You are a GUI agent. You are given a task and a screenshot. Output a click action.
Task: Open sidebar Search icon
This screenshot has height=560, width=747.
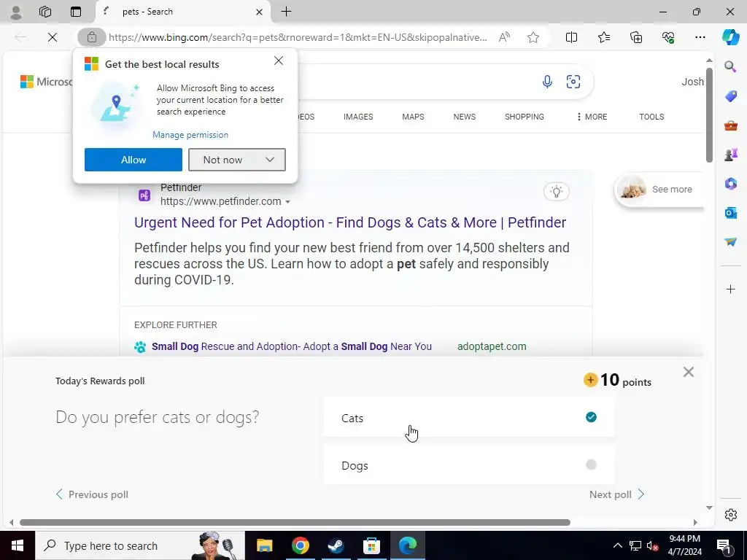pos(730,66)
